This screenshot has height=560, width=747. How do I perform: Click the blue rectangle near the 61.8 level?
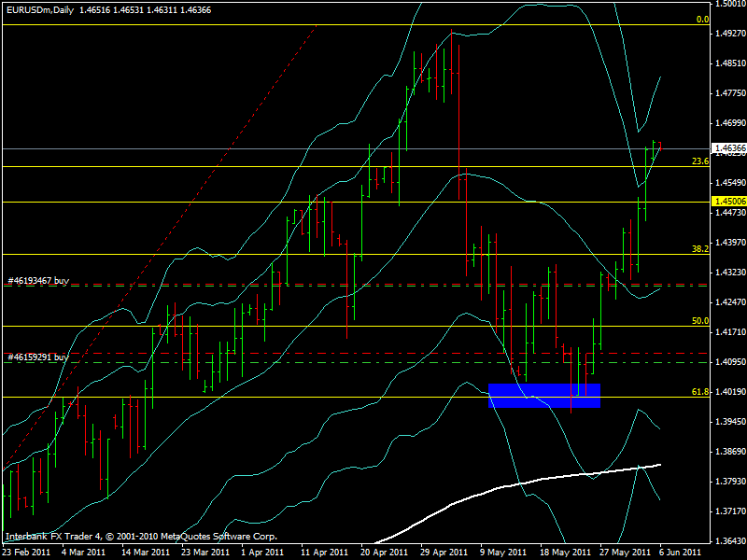(544, 396)
